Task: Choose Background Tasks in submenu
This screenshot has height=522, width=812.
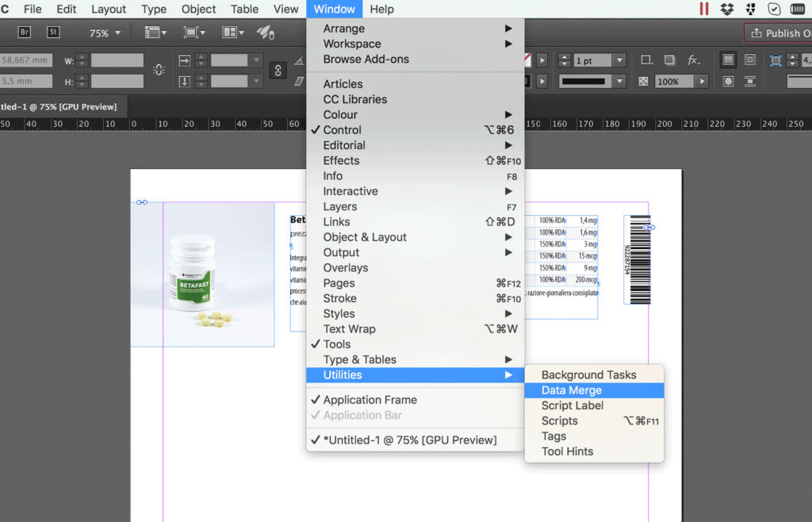Action: [594, 375]
